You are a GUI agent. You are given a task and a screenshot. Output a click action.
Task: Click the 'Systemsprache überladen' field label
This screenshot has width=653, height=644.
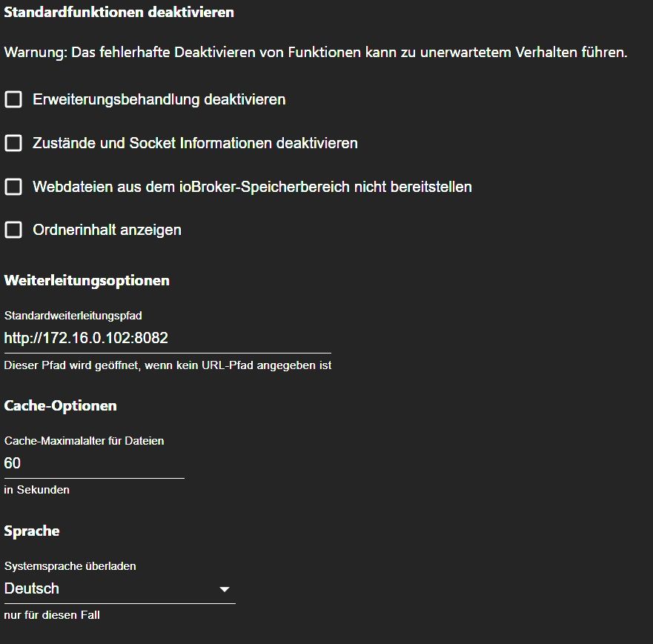tap(70, 566)
